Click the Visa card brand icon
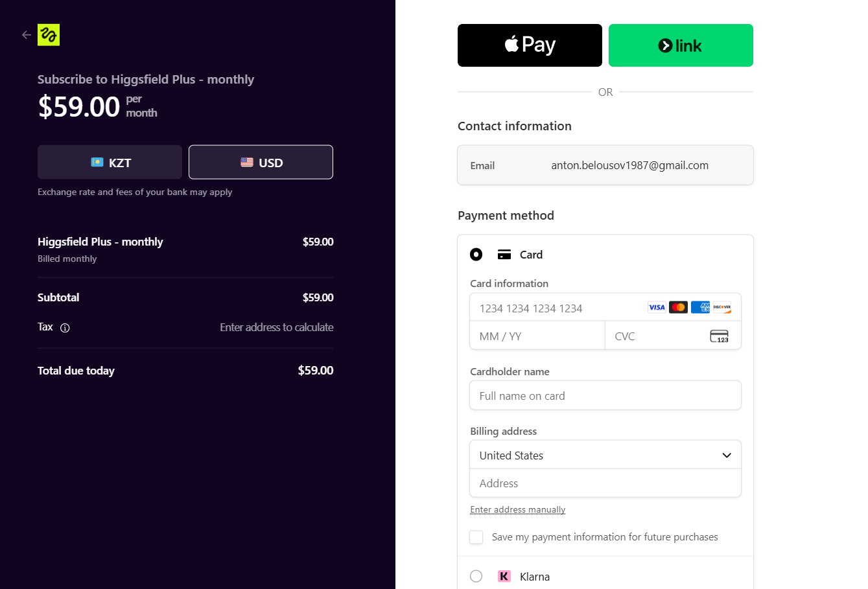868x589 pixels. point(657,307)
